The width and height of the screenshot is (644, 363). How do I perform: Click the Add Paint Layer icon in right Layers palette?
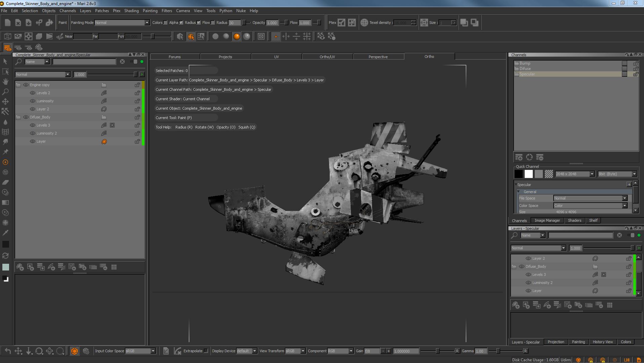point(516,305)
